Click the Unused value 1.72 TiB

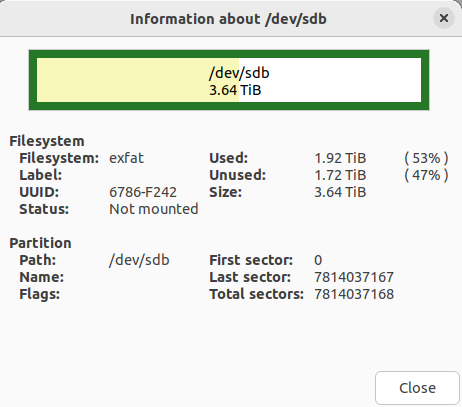tap(340, 175)
